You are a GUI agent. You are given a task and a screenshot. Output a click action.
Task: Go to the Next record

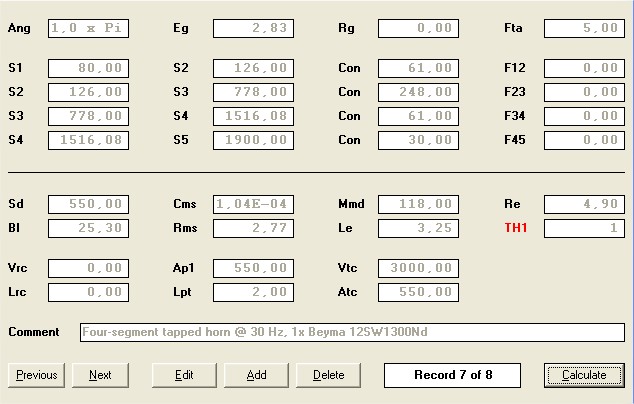[100, 375]
